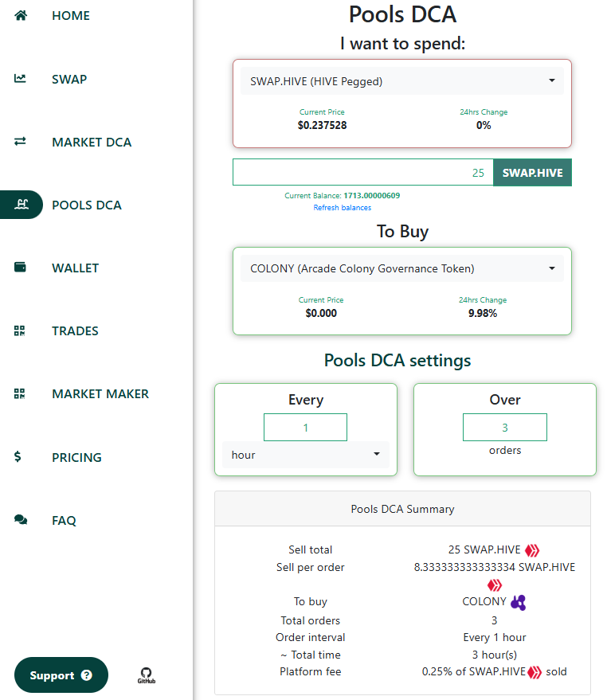
Task: Open the hour interval unit dropdown
Action: (x=306, y=455)
